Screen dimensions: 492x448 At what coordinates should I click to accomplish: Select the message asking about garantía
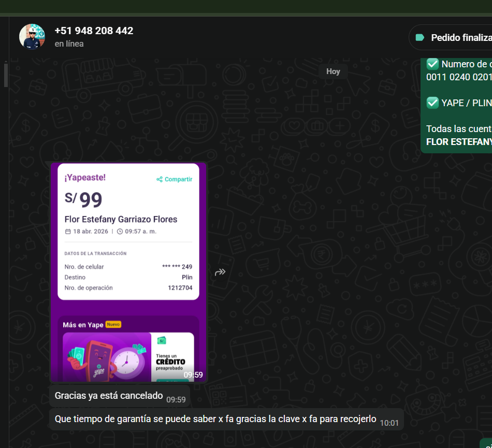click(x=215, y=420)
